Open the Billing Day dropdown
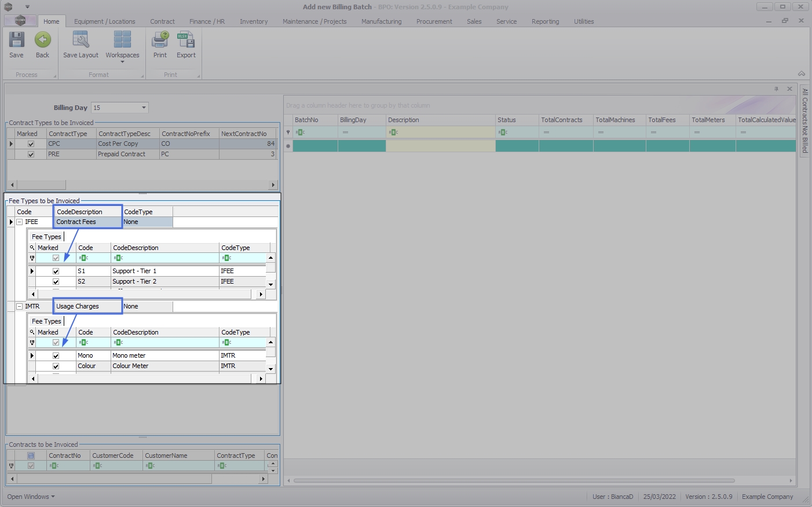Image resolution: width=812 pixels, height=507 pixels. pyautogui.click(x=144, y=108)
